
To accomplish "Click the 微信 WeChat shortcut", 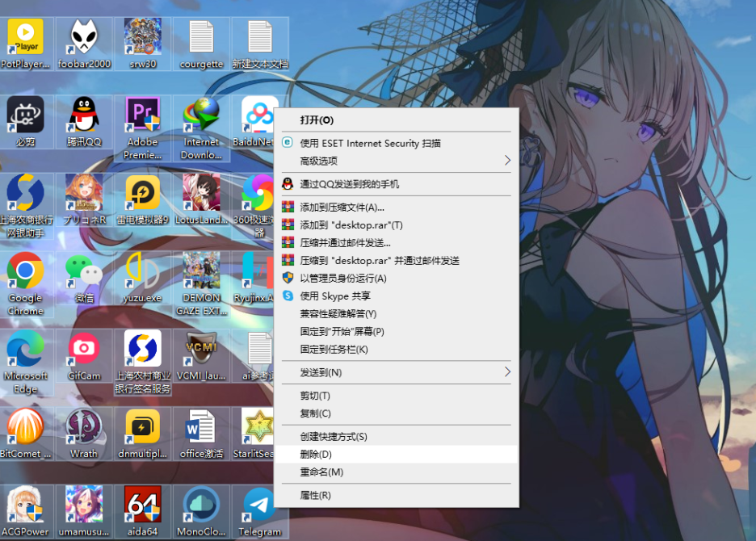I will pos(84,278).
